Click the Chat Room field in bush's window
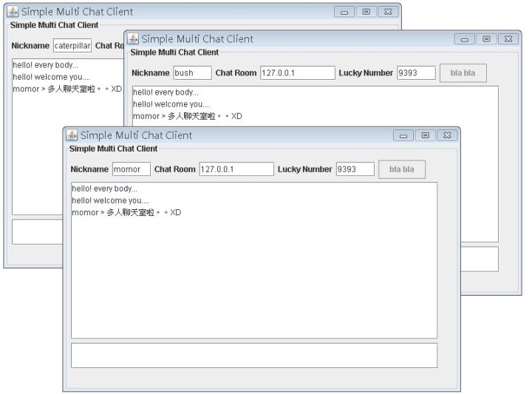 tap(297, 73)
